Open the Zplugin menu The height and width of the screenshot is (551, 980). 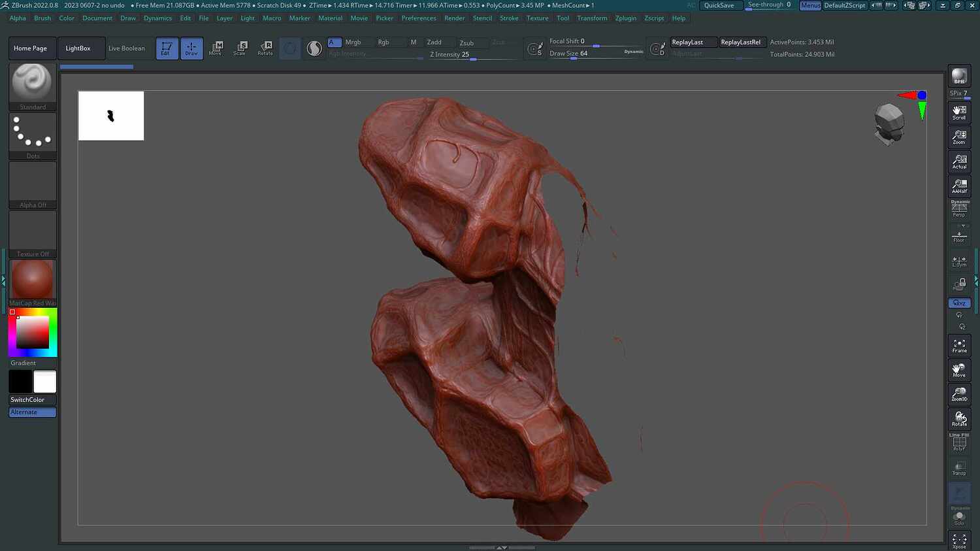coord(625,18)
